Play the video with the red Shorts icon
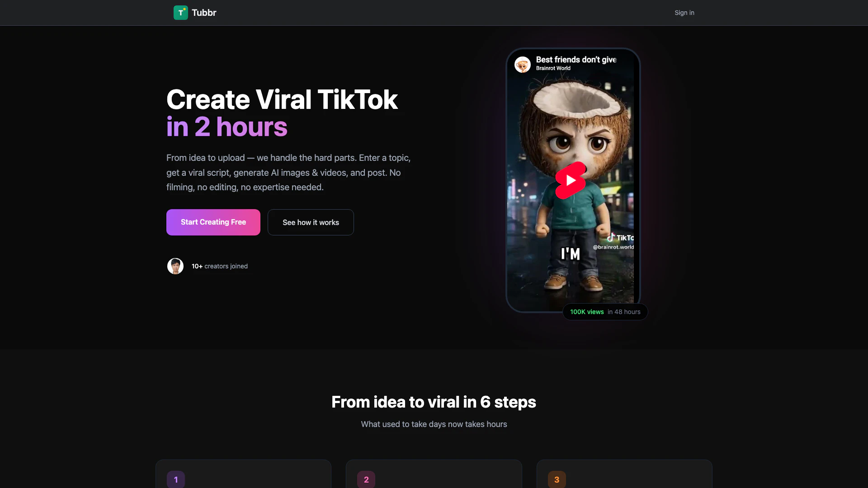 (x=571, y=180)
